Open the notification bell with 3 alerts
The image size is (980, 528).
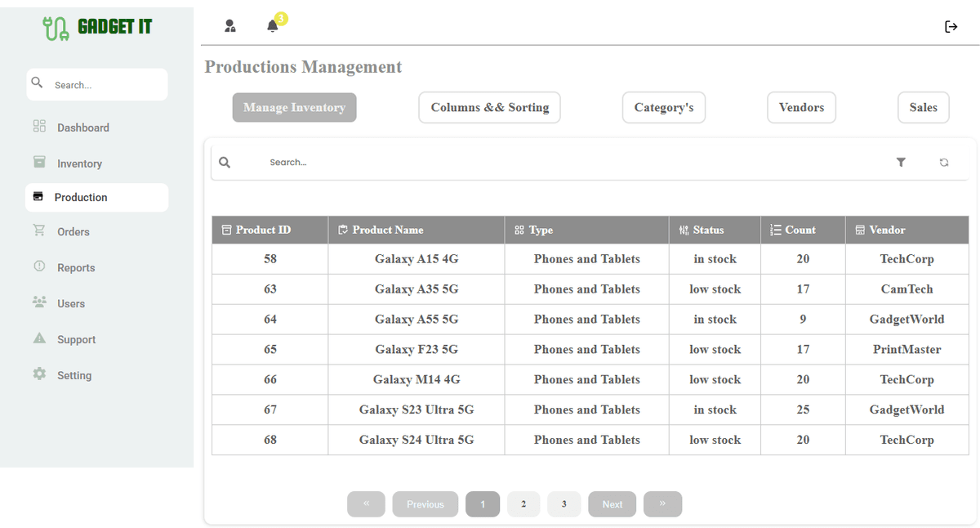coord(274,25)
